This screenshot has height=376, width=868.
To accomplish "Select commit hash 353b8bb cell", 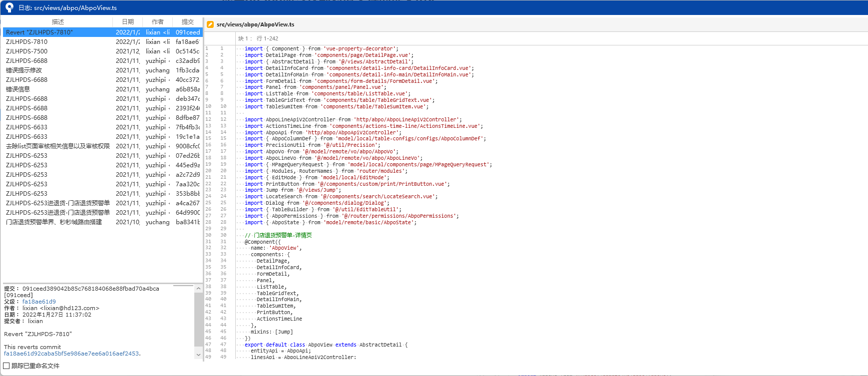I will tap(187, 194).
